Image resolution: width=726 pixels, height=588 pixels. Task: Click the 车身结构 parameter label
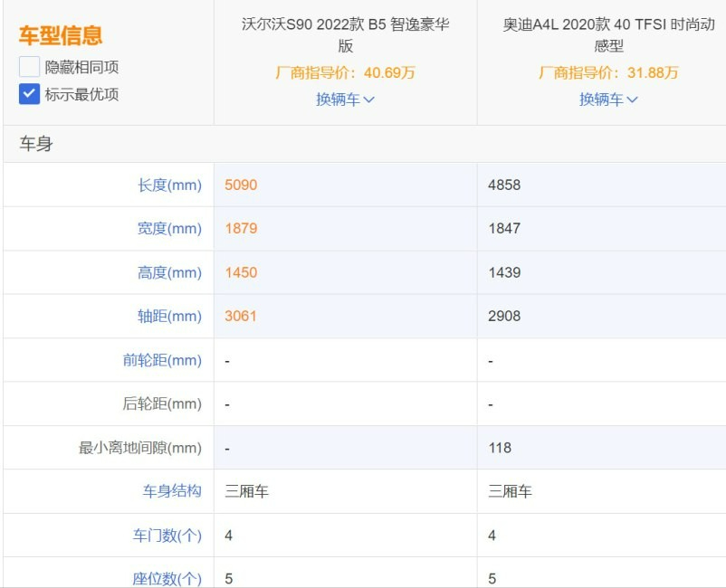point(172,491)
